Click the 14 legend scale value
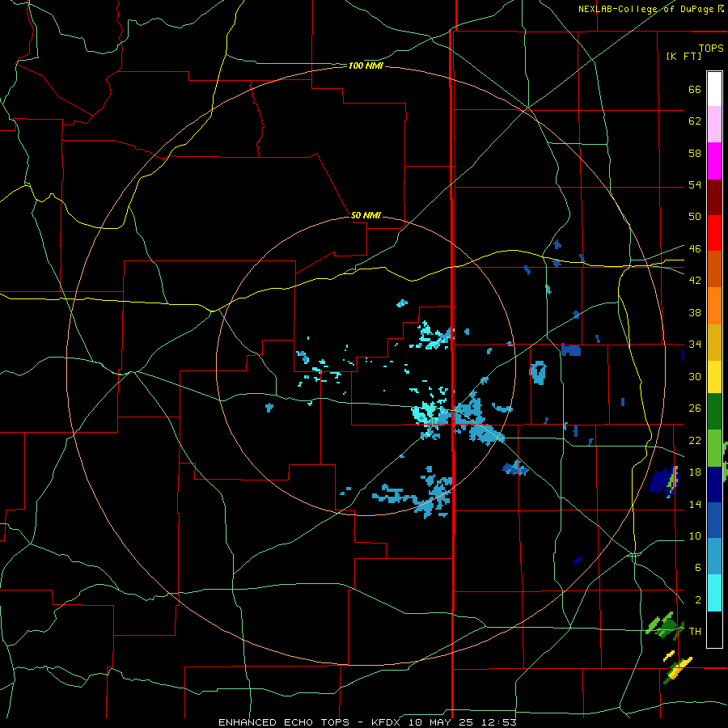Image resolution: width=728 pixels, height=728 pixels. point(695,504)
